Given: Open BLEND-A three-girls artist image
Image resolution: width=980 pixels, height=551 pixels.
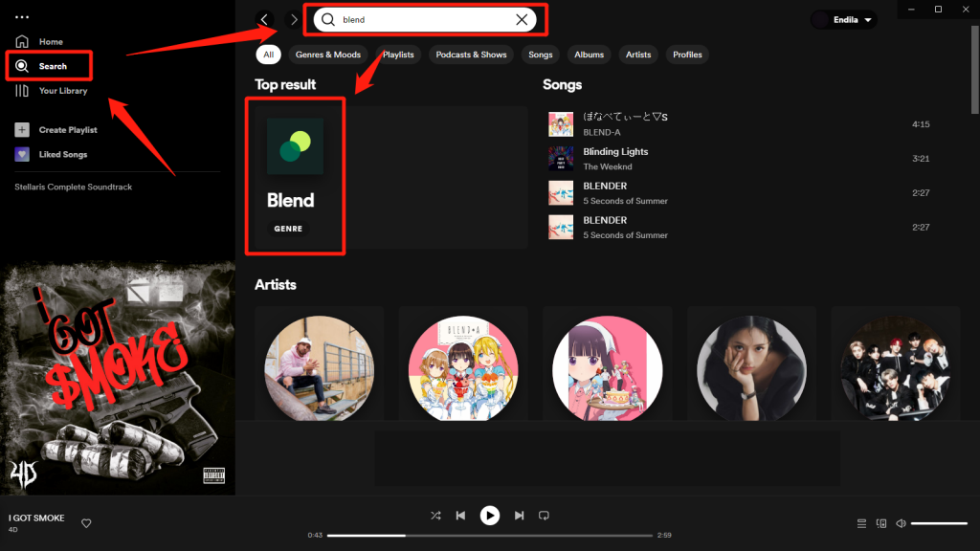Looking at the screenshot, I should [x=463, y=368].
